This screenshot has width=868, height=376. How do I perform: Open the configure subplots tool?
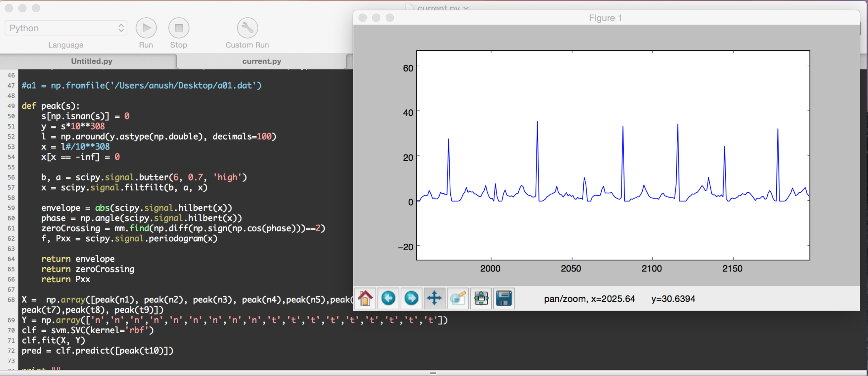pos(481,298)
